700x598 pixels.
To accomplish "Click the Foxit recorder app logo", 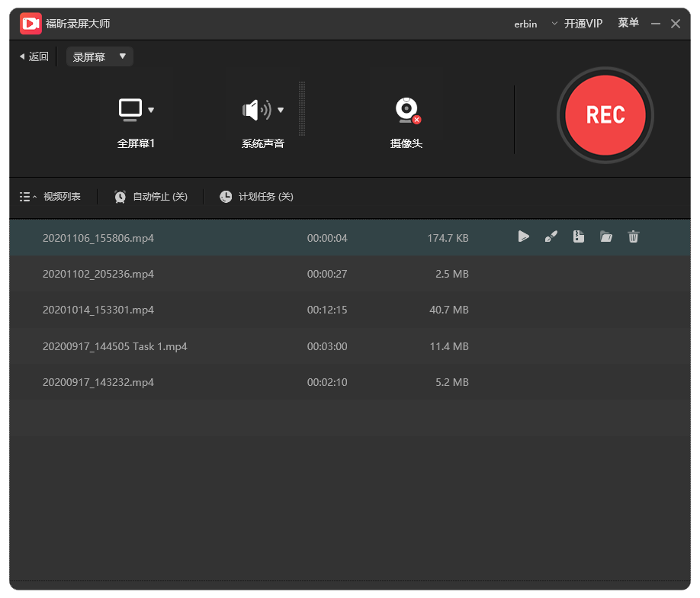I will (x=31, y=24).
